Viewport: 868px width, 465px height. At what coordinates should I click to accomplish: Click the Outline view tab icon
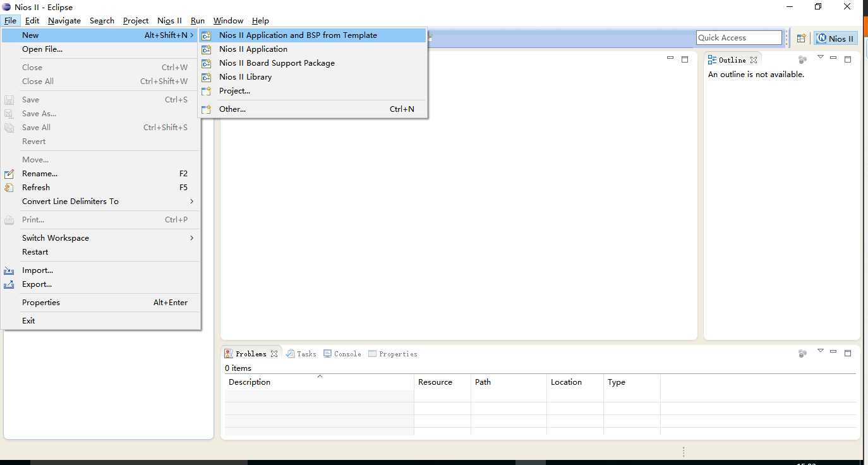[713, 60]
